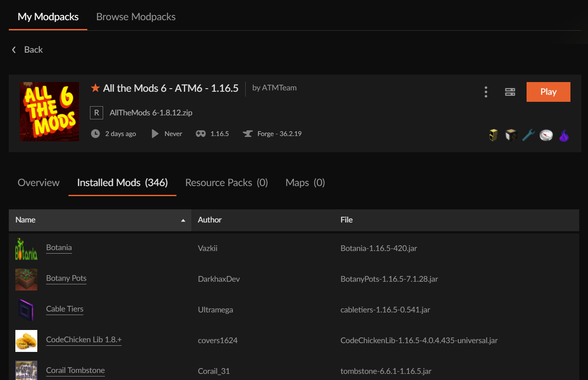Click the modpack title All the Mods 6
Viewport: 588px width, 380px height.
click(x=171, y=88)
